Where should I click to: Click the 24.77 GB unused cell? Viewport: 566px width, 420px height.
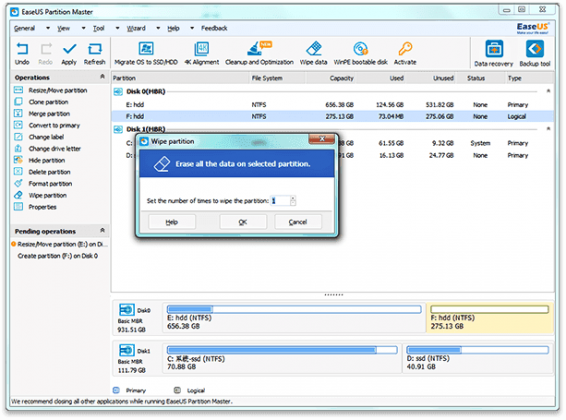[440, 155]
